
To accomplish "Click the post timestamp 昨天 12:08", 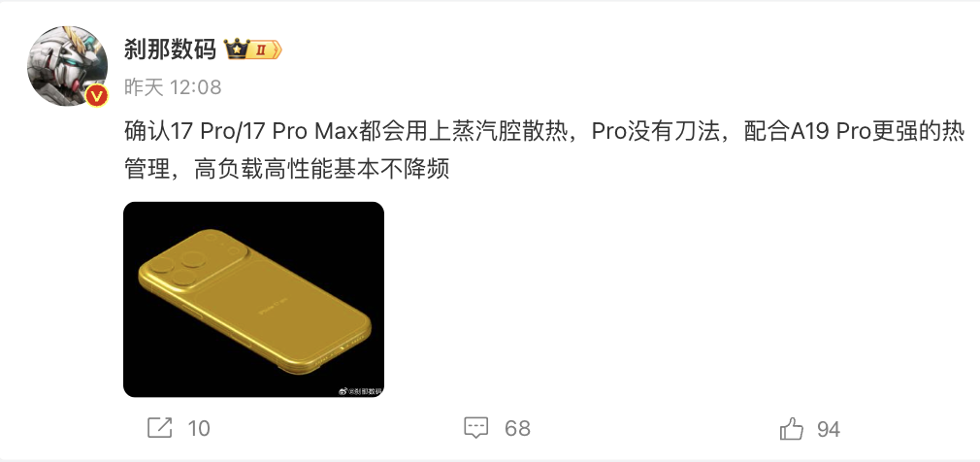I will point(173,87).
